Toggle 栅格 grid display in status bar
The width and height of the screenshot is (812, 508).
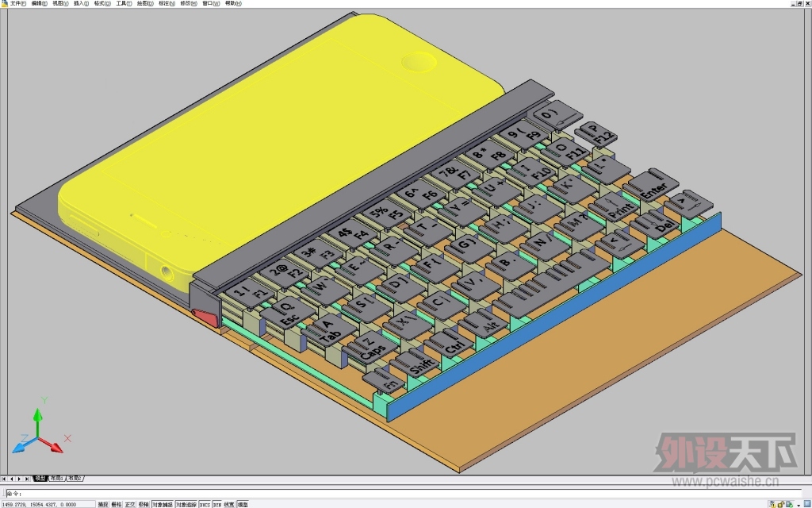click(x=117, y=504)
